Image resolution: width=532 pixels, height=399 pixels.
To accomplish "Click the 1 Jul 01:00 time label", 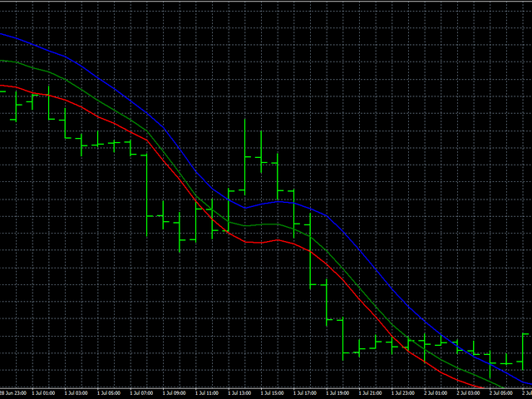I will coord(44,392).
